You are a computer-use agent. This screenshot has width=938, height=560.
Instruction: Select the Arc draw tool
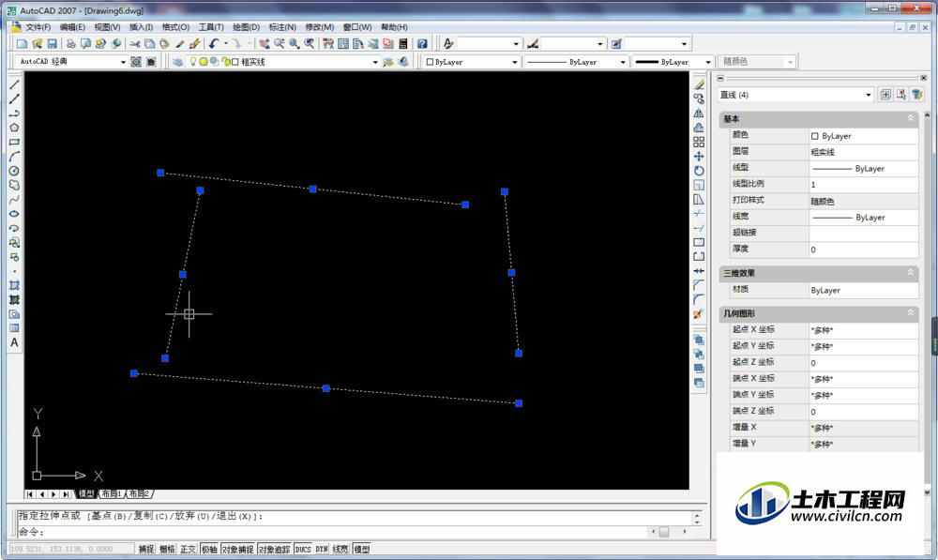pyautogui.click(x=14, y=156)
